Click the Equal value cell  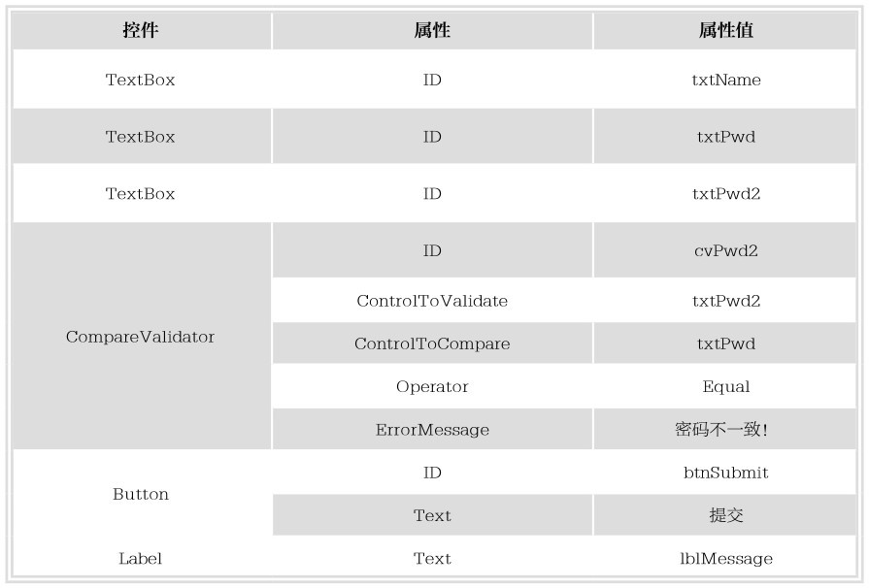725,386
